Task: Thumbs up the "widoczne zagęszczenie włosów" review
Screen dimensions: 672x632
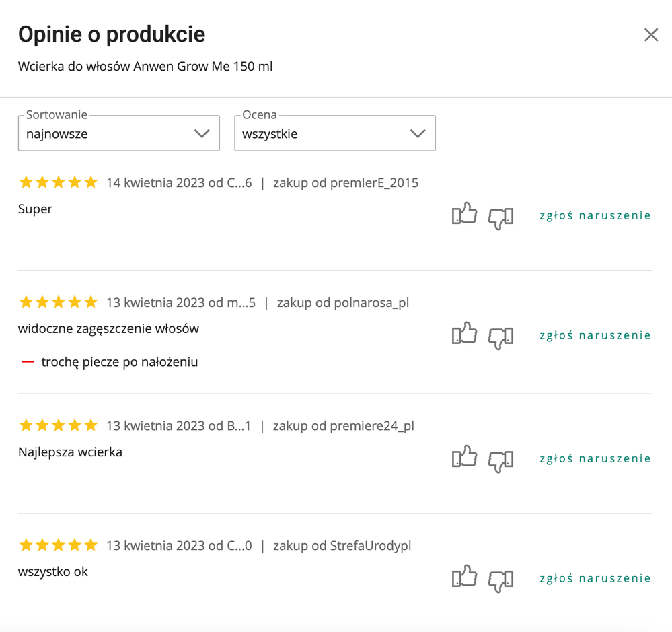Action: (x=464, y=332)
